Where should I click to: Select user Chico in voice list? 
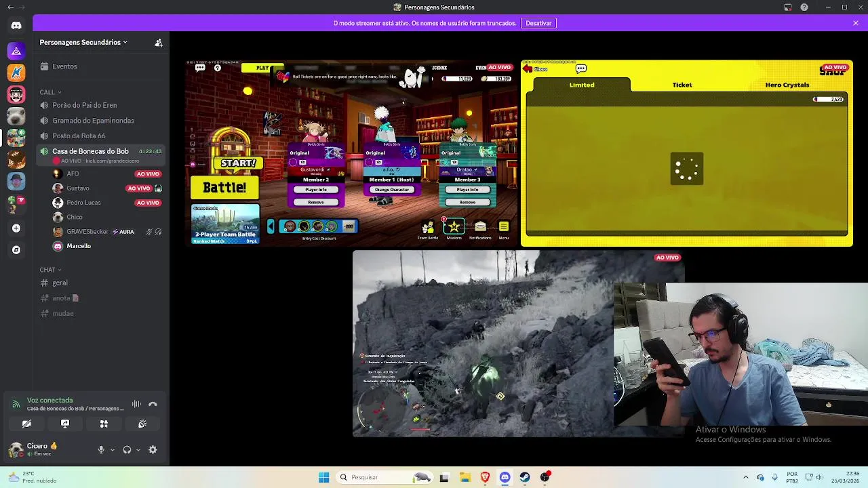[x=107, y=217]
